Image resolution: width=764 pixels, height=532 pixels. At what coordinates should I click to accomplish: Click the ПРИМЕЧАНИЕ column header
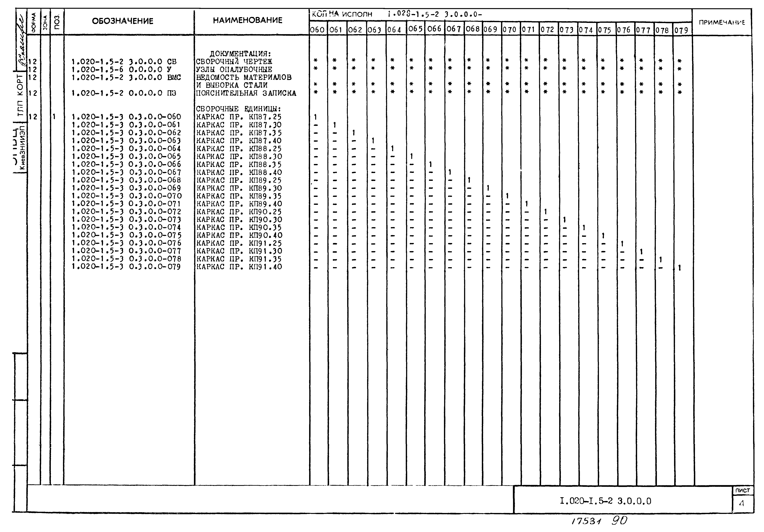pos(722,23)
